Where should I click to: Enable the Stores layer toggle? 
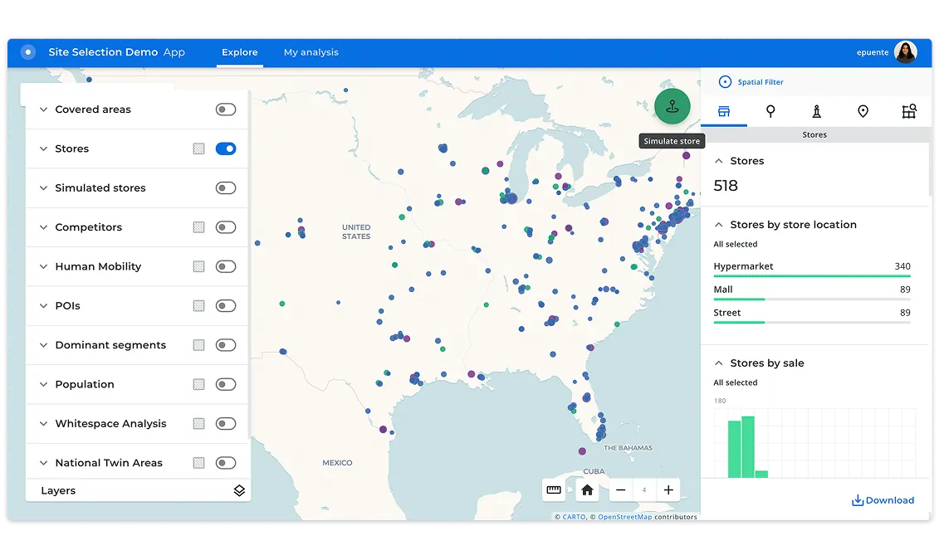225,149
